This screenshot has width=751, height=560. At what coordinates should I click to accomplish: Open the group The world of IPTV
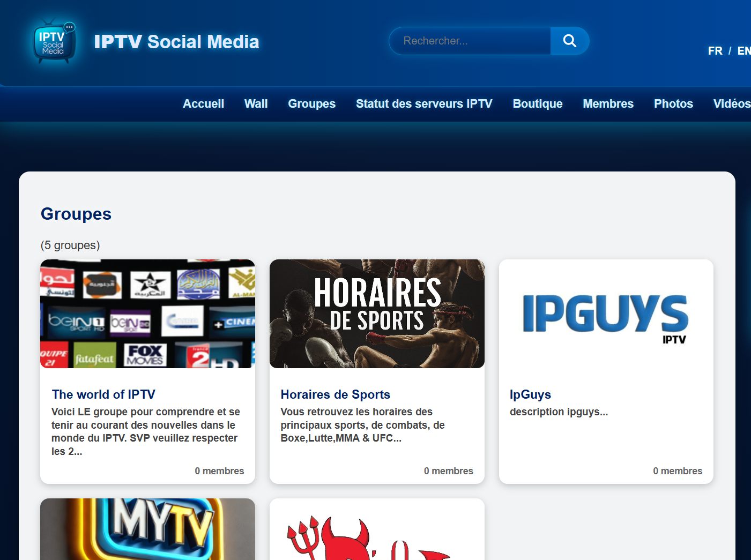[103, 394]
